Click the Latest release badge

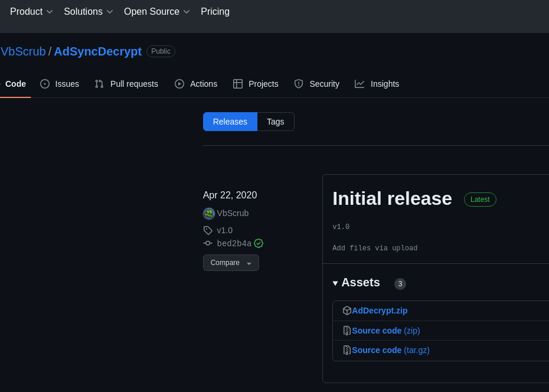480,200
